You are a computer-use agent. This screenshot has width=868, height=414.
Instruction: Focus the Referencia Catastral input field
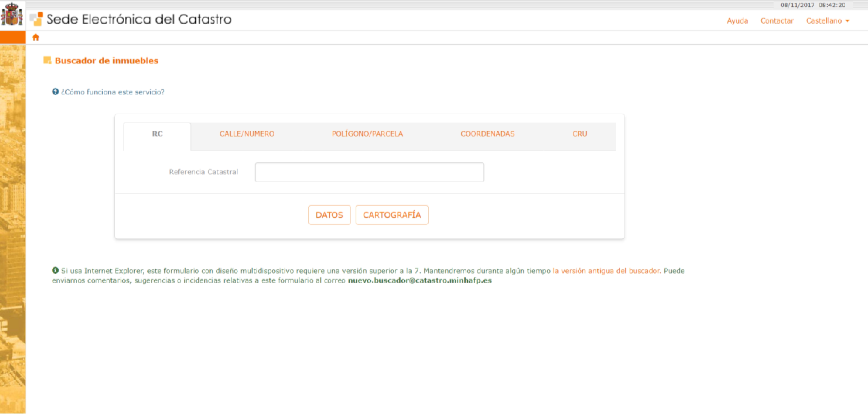pyautogui.click(x=369, y=172)
